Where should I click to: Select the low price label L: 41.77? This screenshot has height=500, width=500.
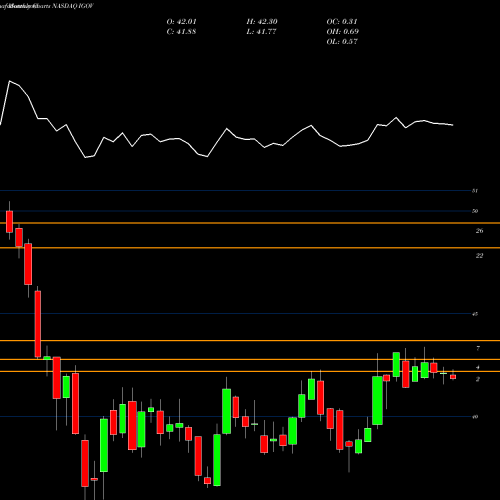pos(261,32)
